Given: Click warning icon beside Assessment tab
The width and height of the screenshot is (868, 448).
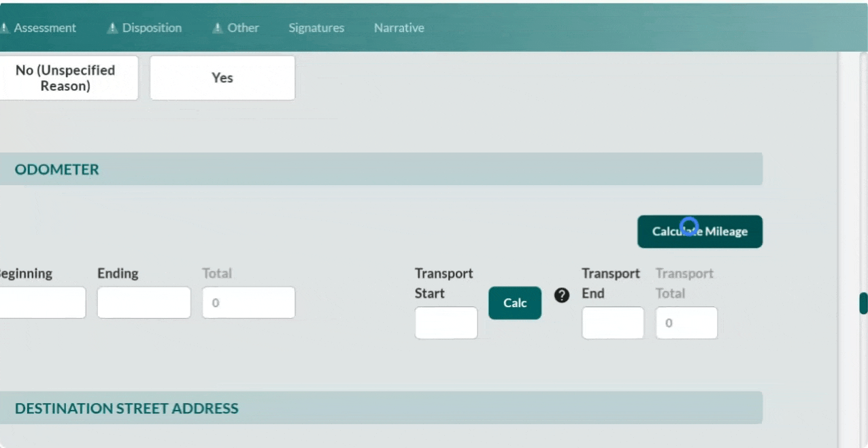Looking at the screenshot, I should coord(4,28).
